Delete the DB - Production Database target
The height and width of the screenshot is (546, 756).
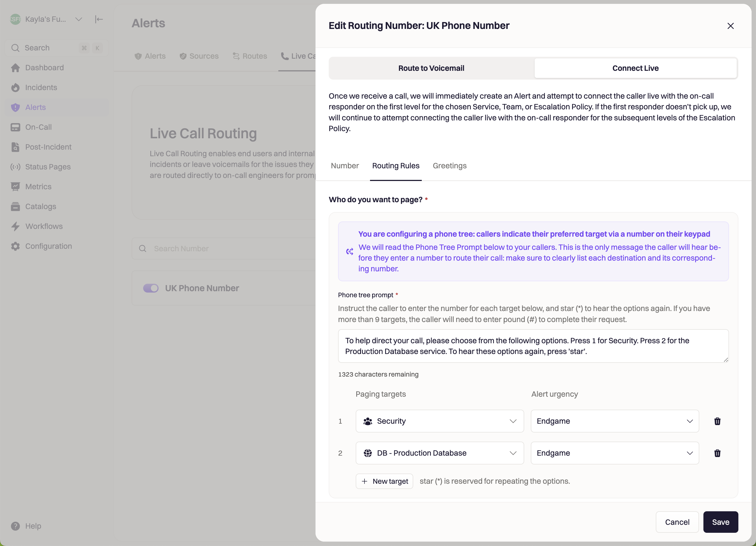coord(717,453)
